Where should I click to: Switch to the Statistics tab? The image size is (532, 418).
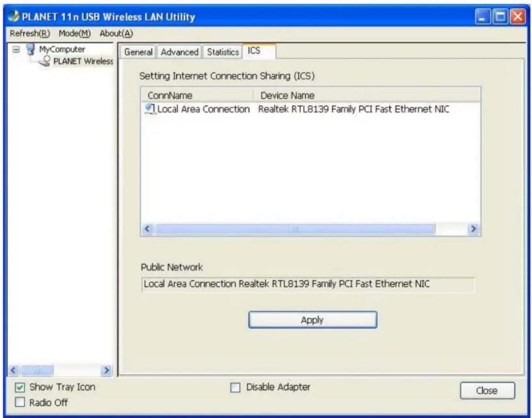coord(223,52)
